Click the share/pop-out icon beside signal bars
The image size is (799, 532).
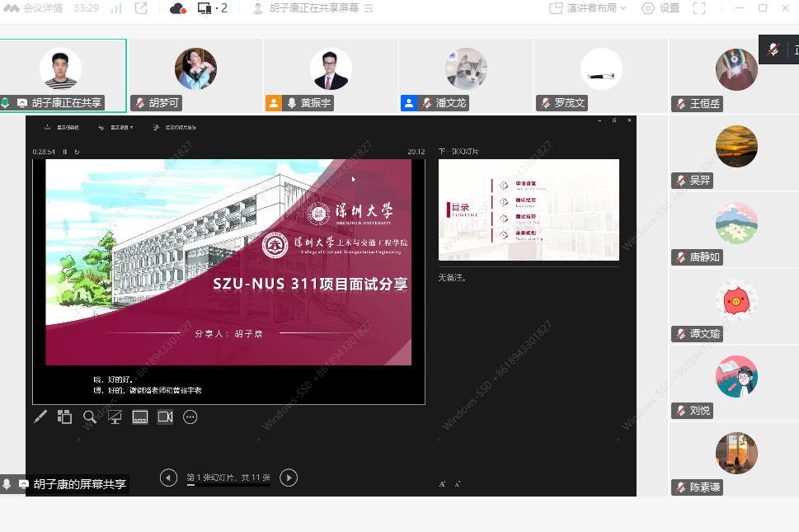pos(141,8)
